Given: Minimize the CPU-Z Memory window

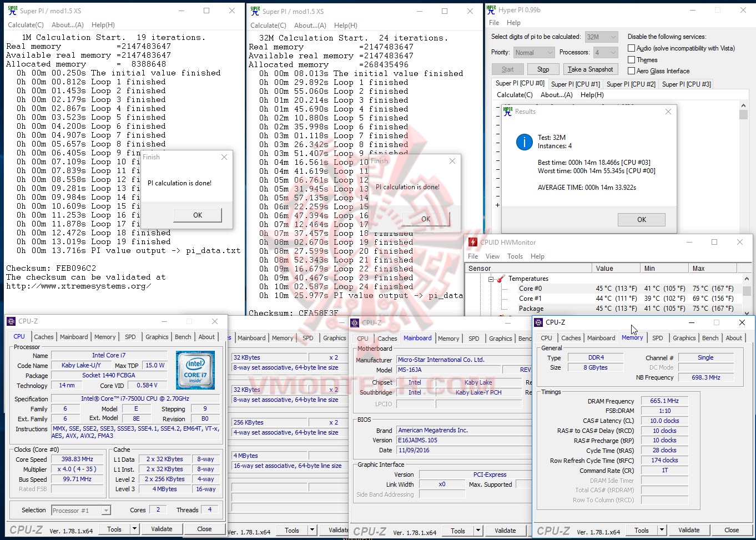Looking at the screenshot, I should click(692, 322).
